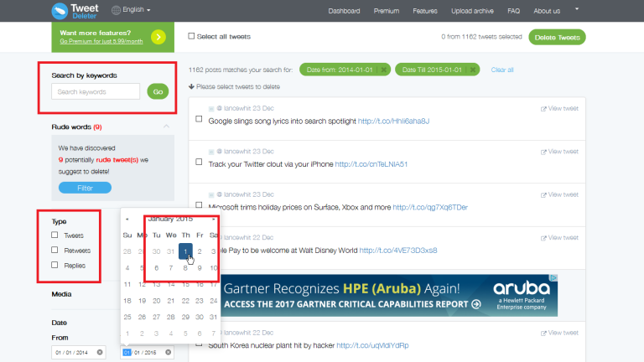Open the account dropdown arrow in header
The height and width of the screenshot is (362, 644).
click(x=577, y=8)
